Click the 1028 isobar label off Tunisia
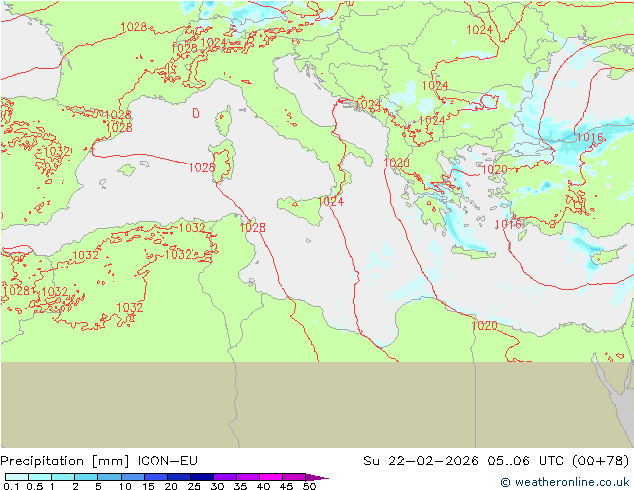This screenshot has height=490, width=634. pyautogui.click(x=253, y=228)
